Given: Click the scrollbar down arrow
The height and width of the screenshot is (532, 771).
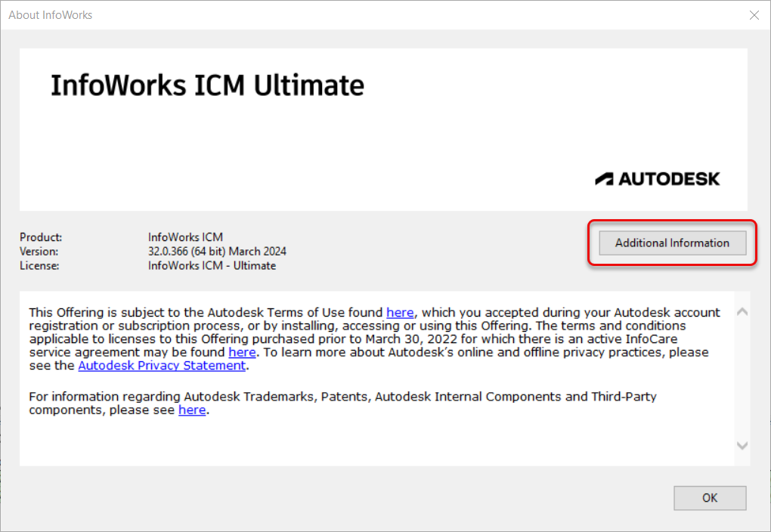Looking at the screenshot, I should click(742, 445).
